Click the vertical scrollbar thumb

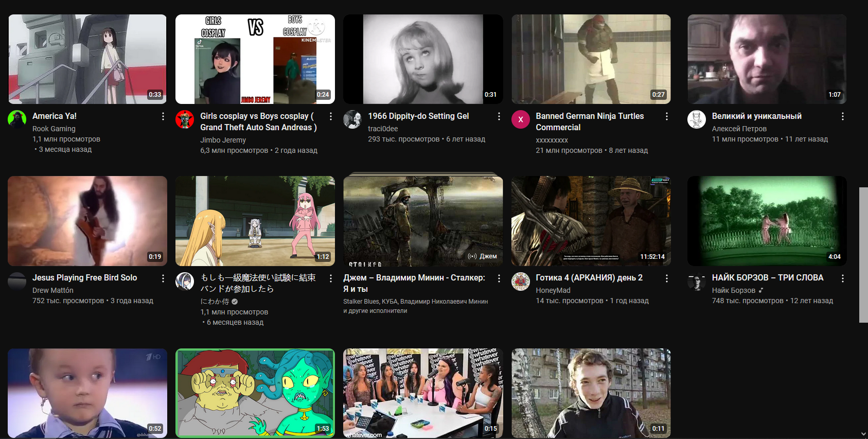[x=863, y=255]
